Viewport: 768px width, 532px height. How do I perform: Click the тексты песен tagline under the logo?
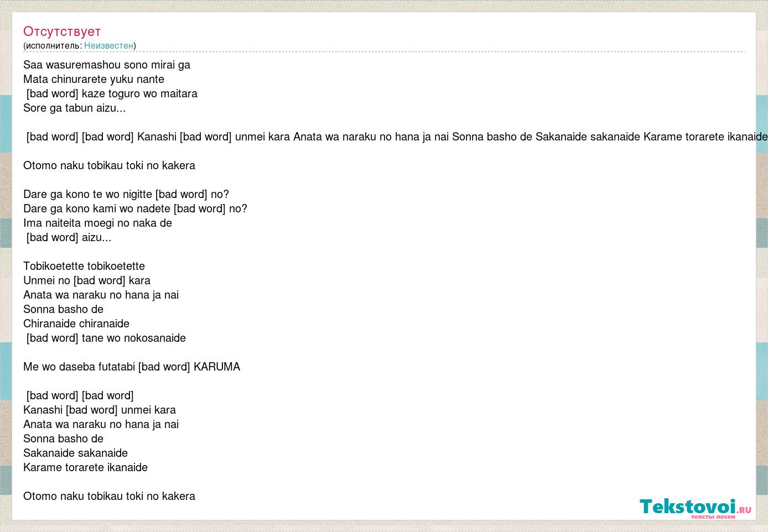click(x=713, y=517)
